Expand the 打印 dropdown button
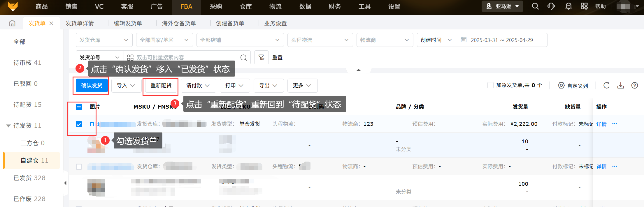Viewport: 644px width, 207px height. tap(235, 86)
